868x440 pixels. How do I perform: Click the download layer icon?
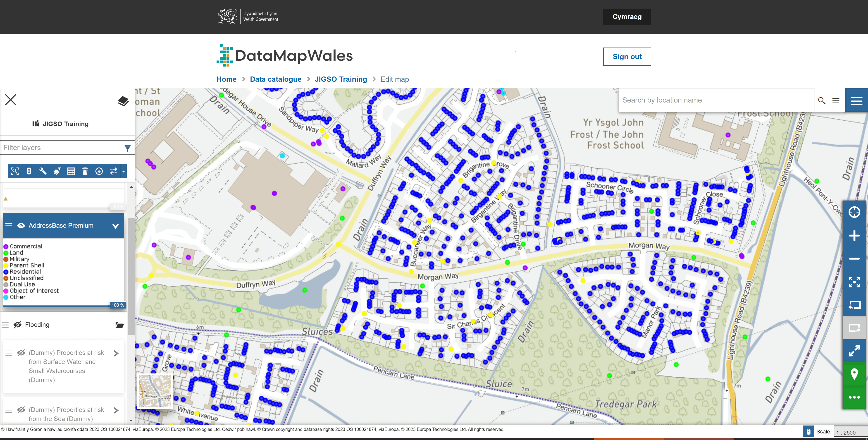click(99, 171)
